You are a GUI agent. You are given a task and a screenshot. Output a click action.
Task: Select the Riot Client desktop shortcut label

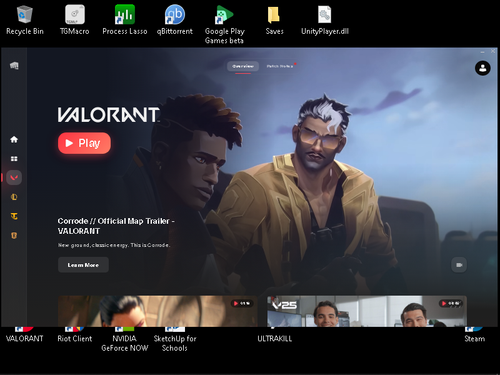pyautogui.click(x=75, y=339)
